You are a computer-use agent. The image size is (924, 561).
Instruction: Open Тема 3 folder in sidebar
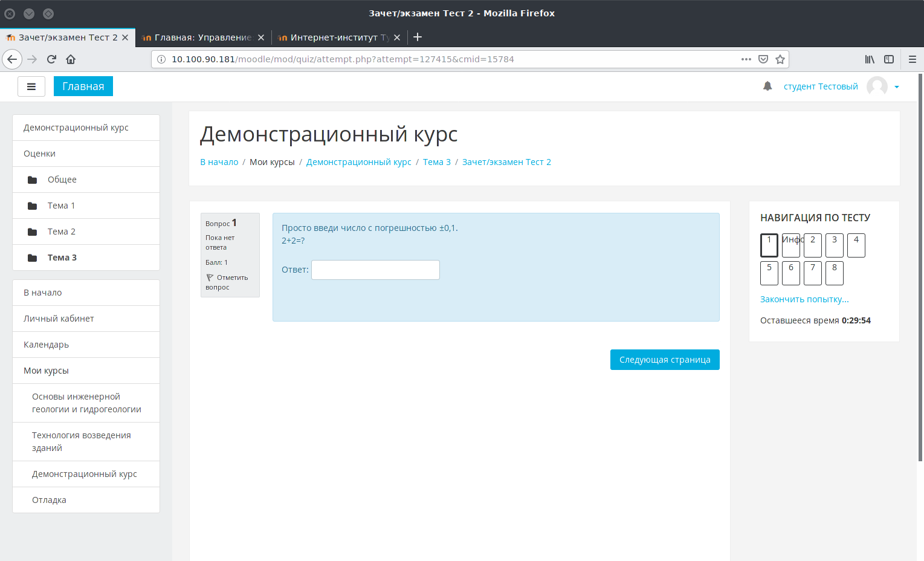point(86,258)
